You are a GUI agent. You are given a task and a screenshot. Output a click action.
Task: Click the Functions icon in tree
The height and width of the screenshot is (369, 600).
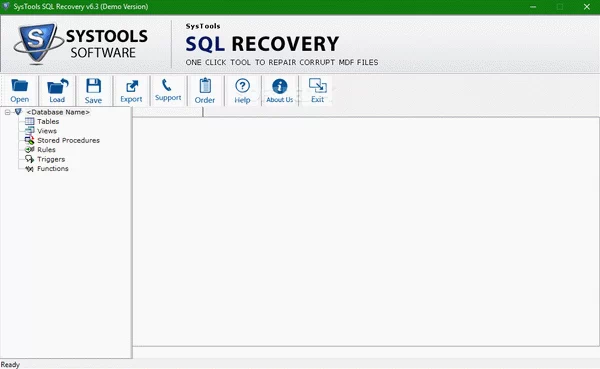29,168
